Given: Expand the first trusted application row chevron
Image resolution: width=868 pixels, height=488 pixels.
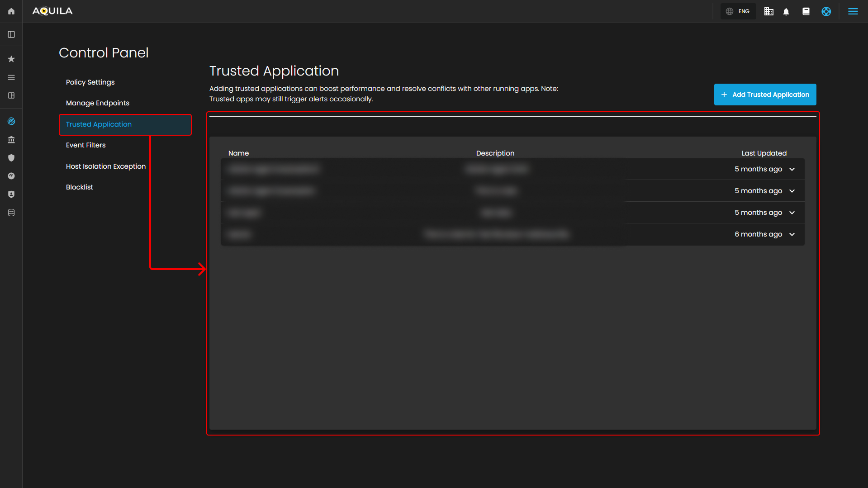Looking at the screenshot, I should click(792, 169).
